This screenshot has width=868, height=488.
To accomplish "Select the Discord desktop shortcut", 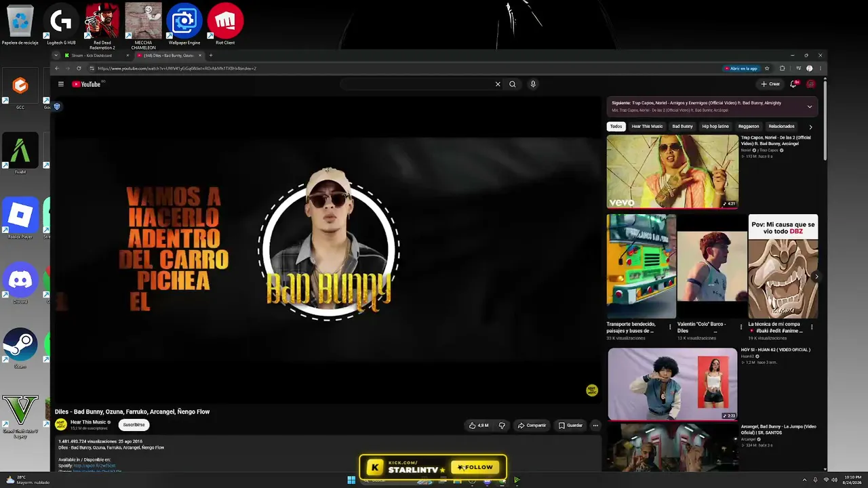I will tap(20, 284).
